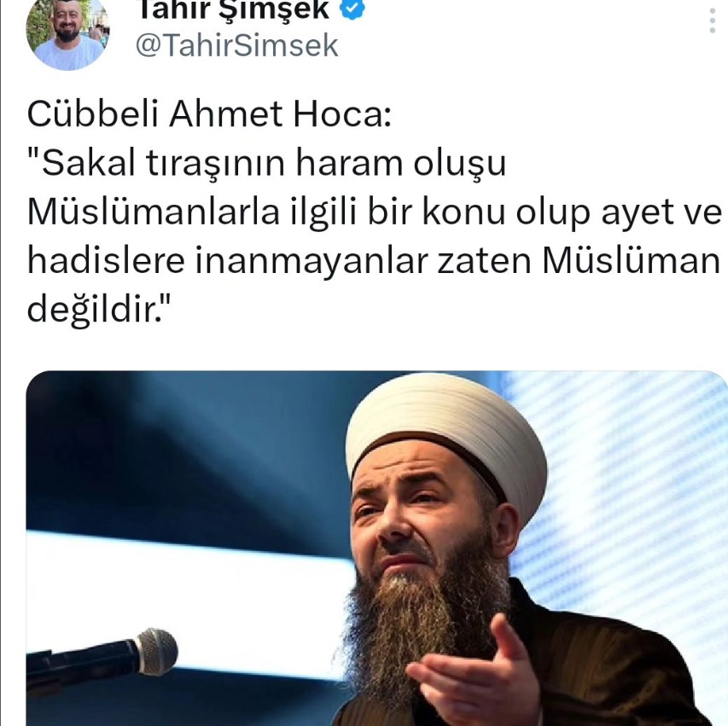Click the line starting with 'Müslümanlarla ilgili'
The height and width of the screenshot is (726, 728).
click(374, 212)
